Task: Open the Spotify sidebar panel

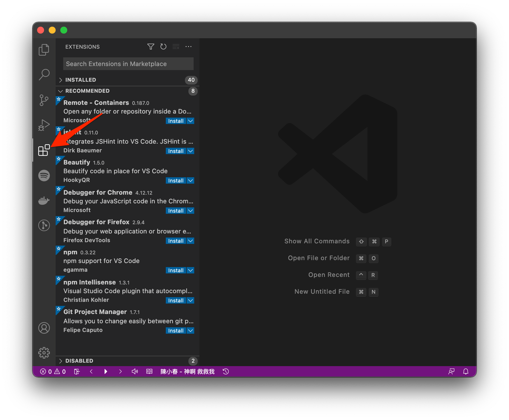Action: [44, 176]
